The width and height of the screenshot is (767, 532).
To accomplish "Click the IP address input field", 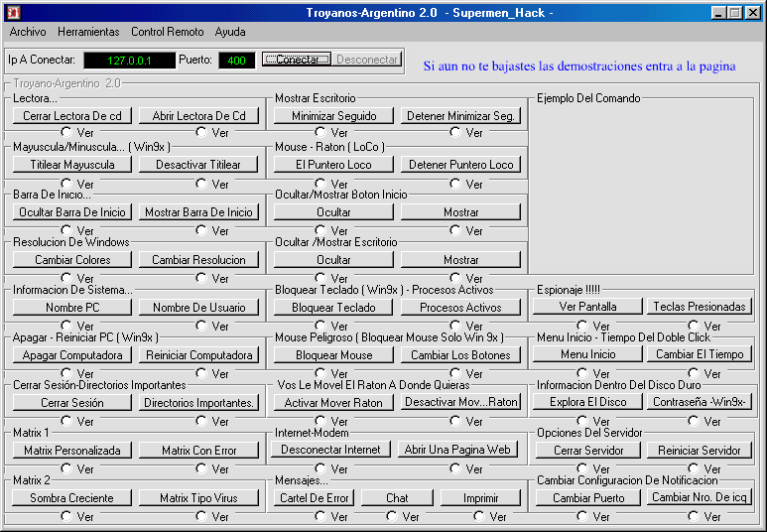I will [128, 61].
